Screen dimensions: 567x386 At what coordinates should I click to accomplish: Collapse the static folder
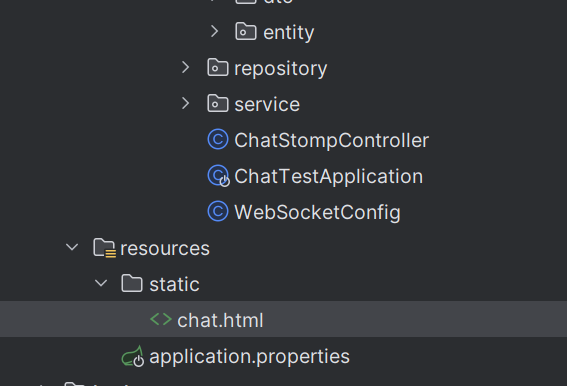pos(101,283)
